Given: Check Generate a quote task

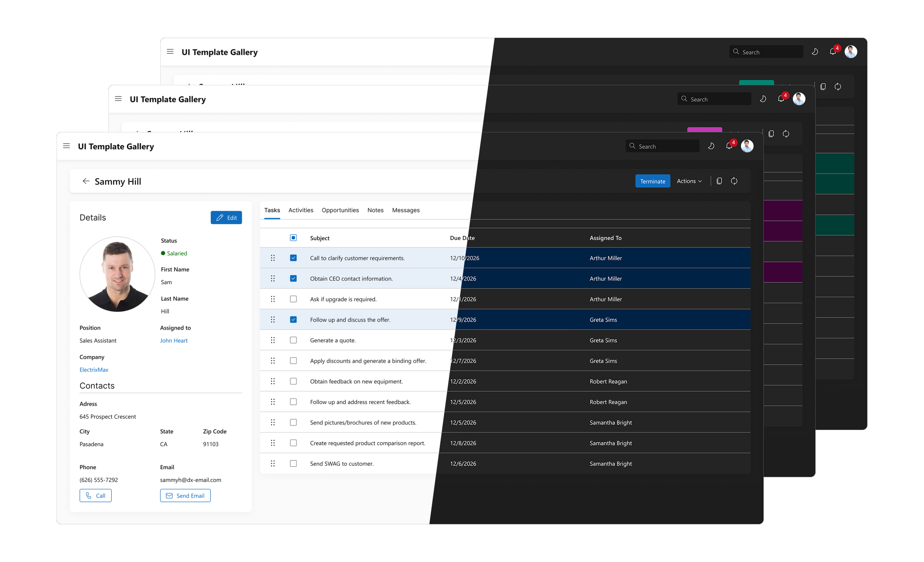Looking at the screenshot, I should coord(293,340).
